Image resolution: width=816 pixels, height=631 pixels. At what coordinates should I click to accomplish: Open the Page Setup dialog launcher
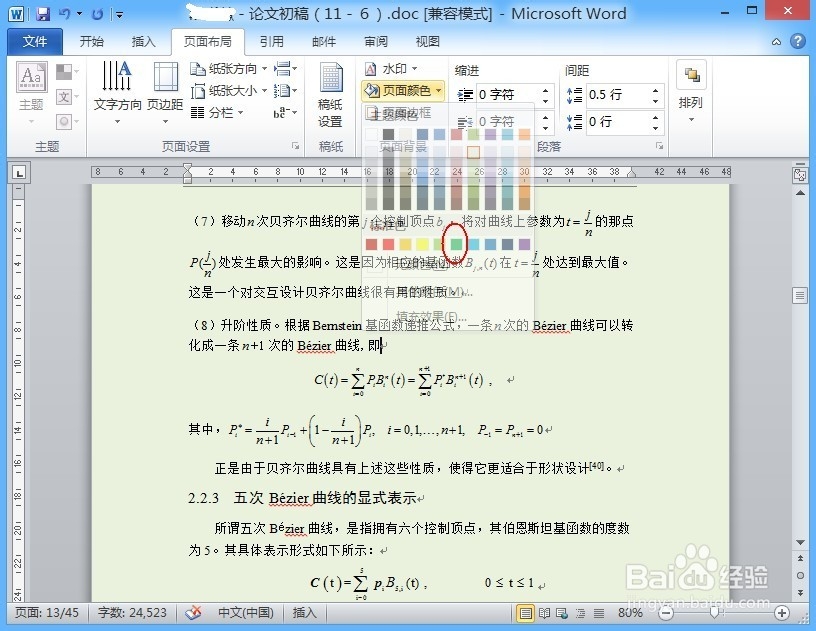point(296,146)
